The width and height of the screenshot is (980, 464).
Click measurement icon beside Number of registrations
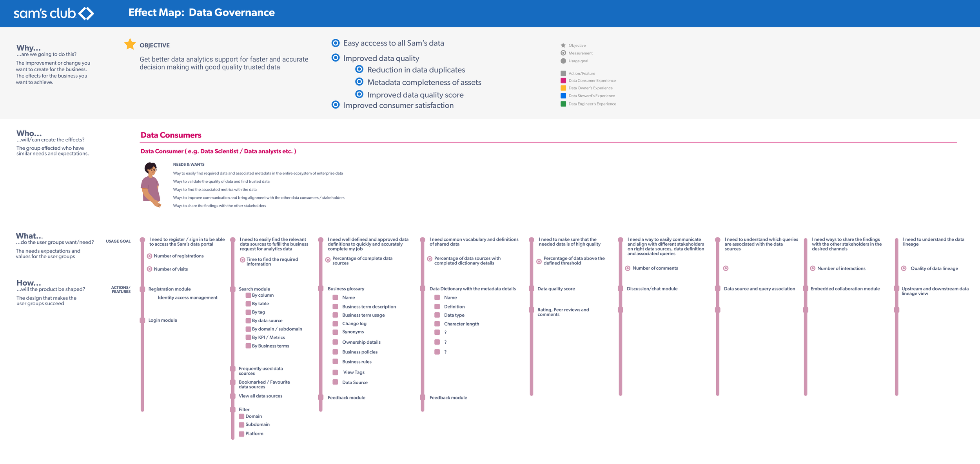click(x=149, y=256)
